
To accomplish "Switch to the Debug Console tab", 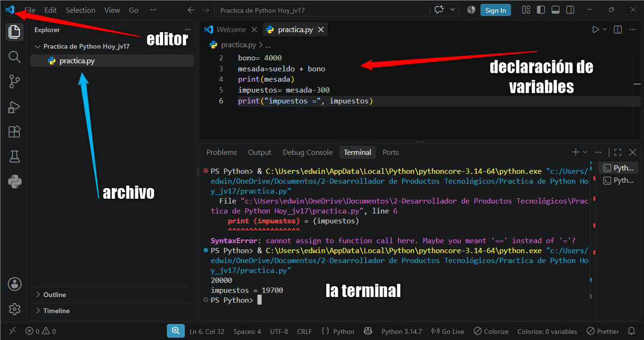I will coord(308,152).
